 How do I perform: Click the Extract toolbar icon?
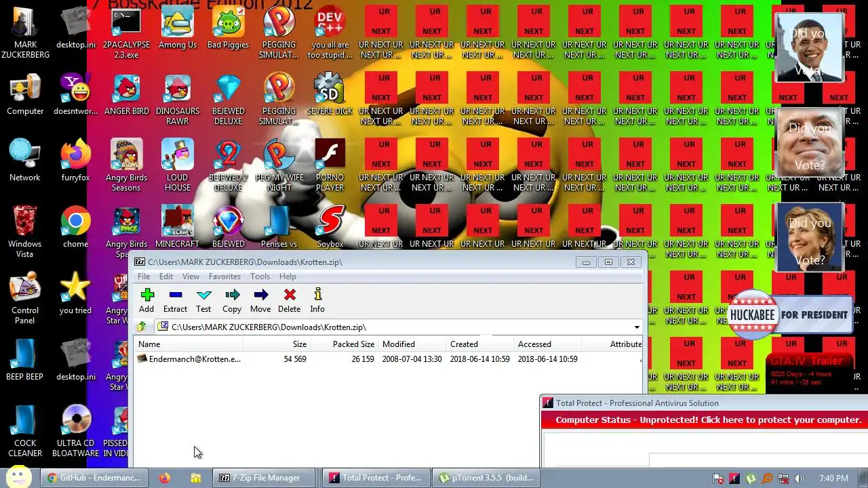coord(175,301)
